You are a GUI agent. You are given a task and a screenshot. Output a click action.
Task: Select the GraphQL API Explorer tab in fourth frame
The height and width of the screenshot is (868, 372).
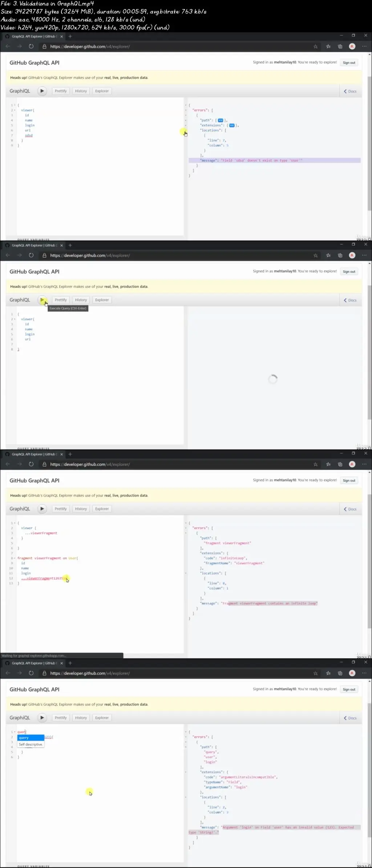click(33, 663)
